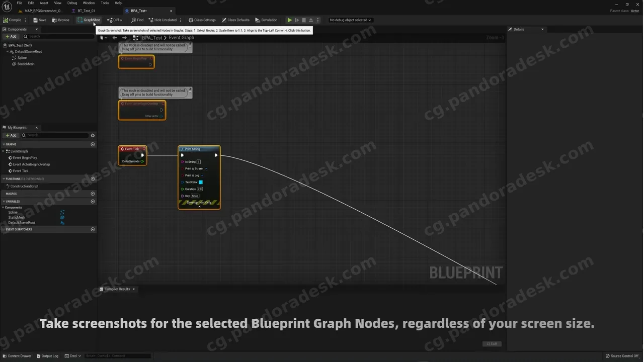
Task: Open the Actor parent class link
Action: (634, 11)
